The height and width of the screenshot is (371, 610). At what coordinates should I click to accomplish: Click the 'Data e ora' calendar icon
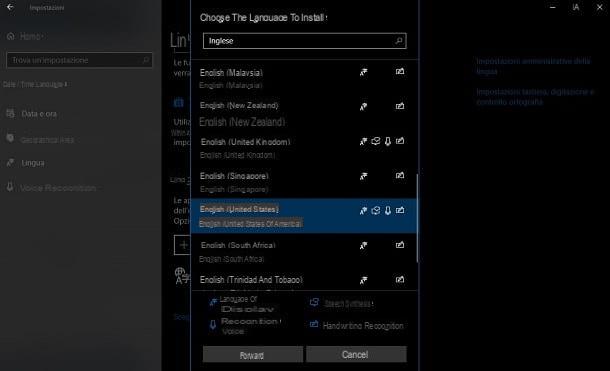11,114
